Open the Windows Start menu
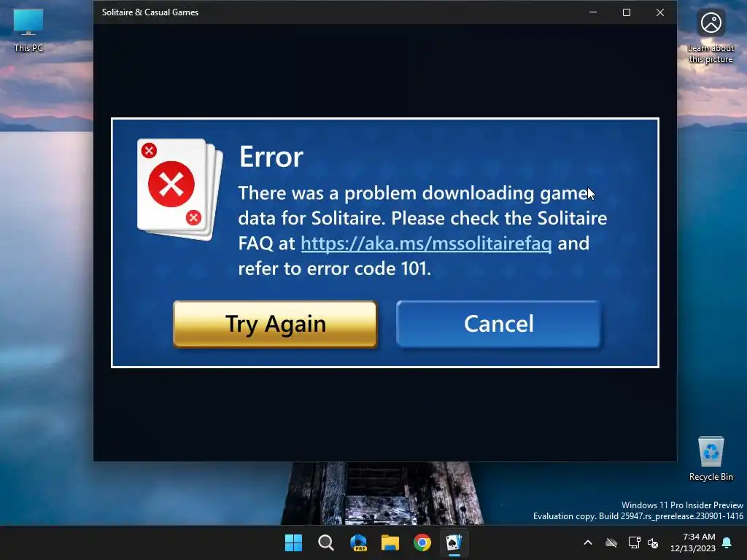This screenshot has height=560, width=747. point(293,542)
